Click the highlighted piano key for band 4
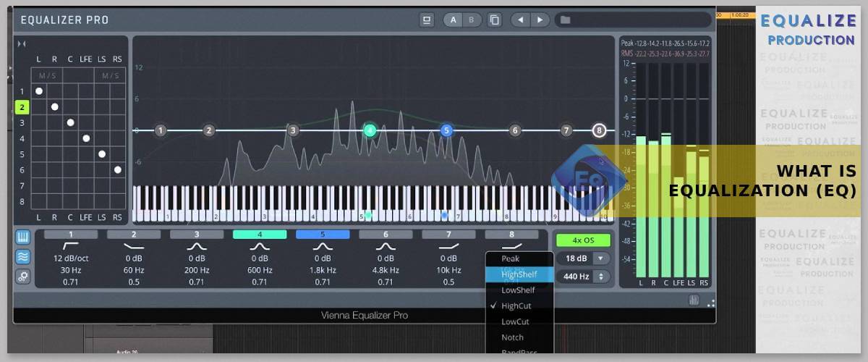 pyautogui.click(x=368, y=215)
